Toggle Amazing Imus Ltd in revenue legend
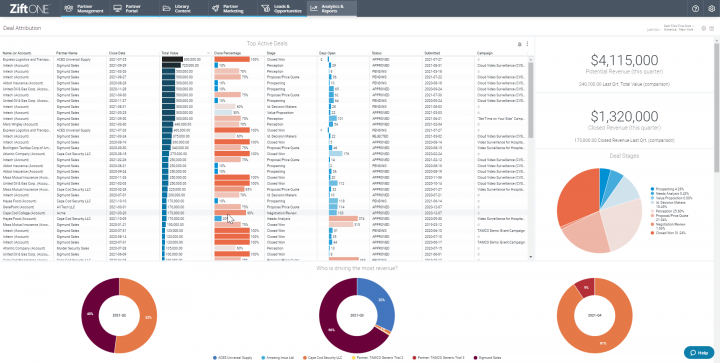Viewport: 720px width, 363px height. [x=277, y=357]
